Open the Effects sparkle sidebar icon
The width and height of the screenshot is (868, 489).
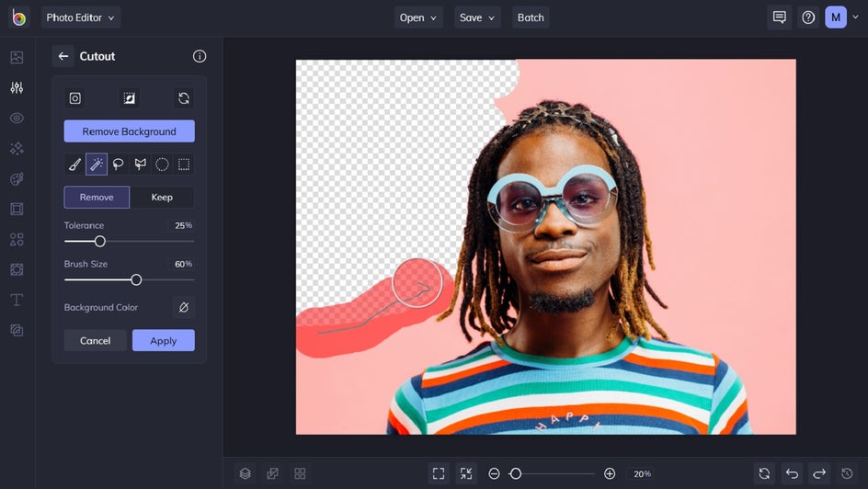tap(17, 148)
